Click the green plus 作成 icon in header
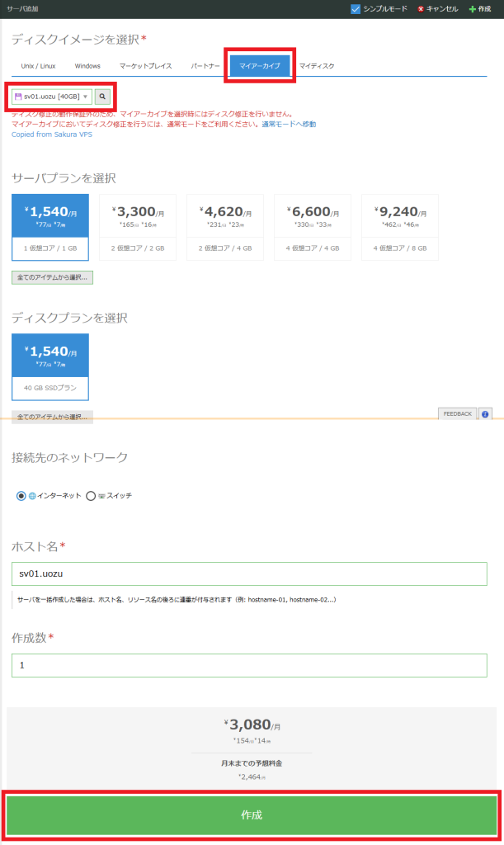The image size is (504, 845). tap(472, 9)
